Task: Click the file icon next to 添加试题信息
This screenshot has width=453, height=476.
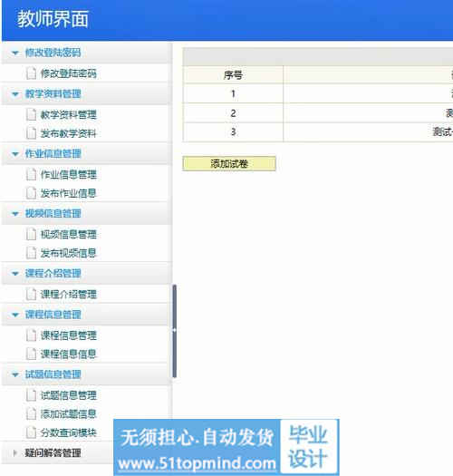Action: tap(31, 413)
